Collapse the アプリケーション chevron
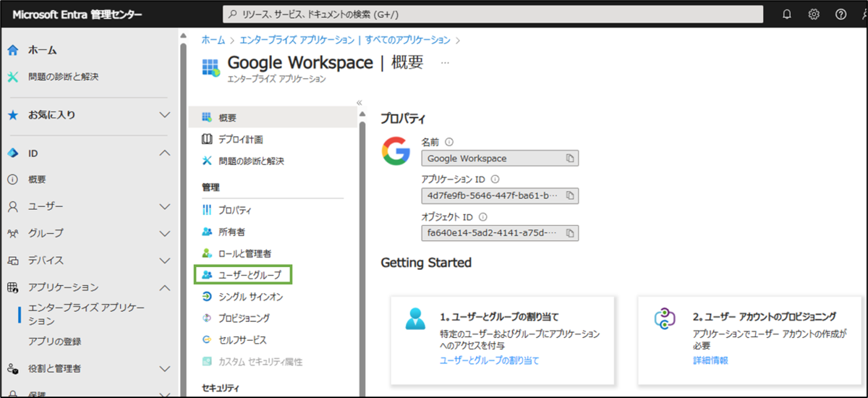Viewport: 868px width, 398px height. click(164, 288)
